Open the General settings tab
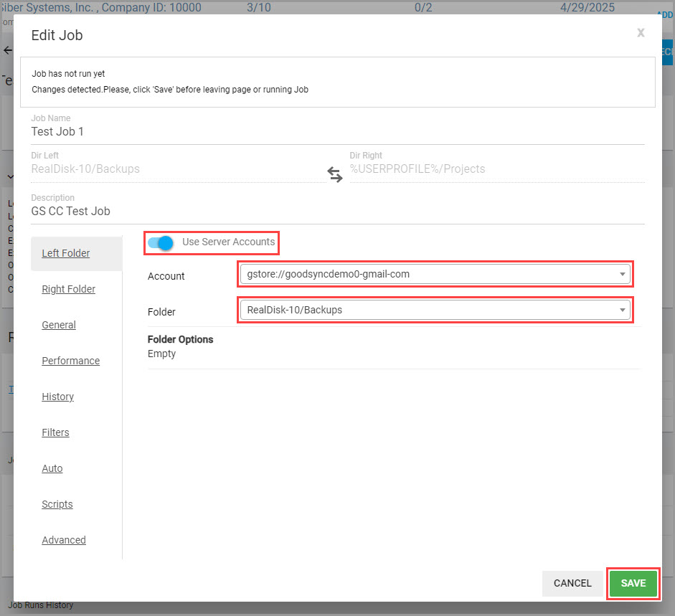Image resolution: width=675 pixels, height=616 pixels. pyautogui.click(x=59, y=325)
